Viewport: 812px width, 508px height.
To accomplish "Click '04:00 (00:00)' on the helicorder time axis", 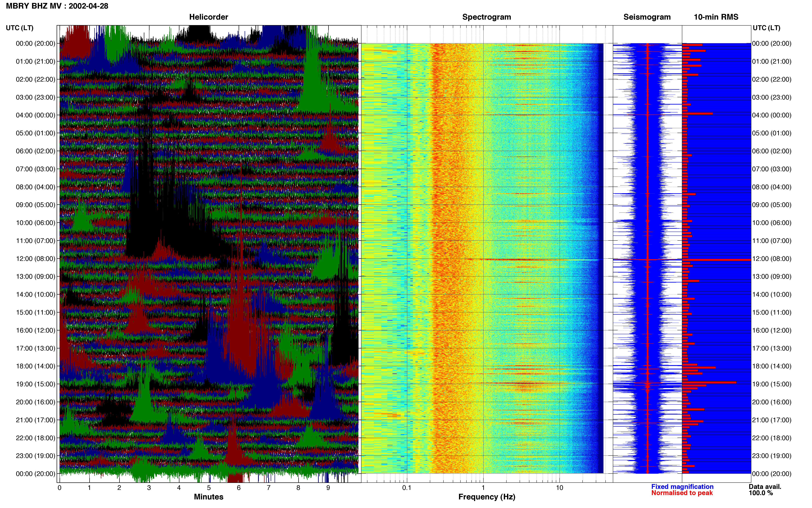I will click(36, 115).
